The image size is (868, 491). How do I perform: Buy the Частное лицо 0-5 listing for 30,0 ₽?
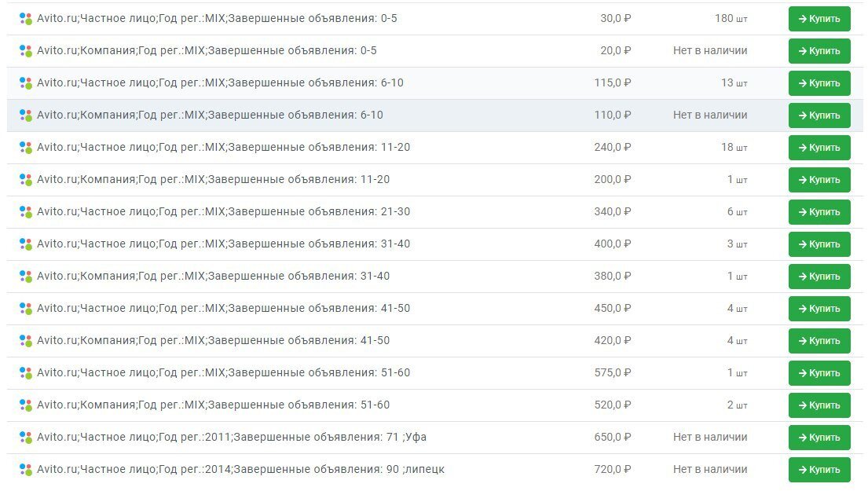[819, 19]
